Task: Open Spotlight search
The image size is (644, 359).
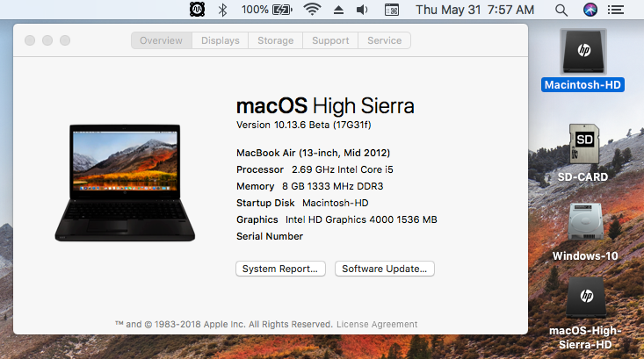Action: point(561,10)
